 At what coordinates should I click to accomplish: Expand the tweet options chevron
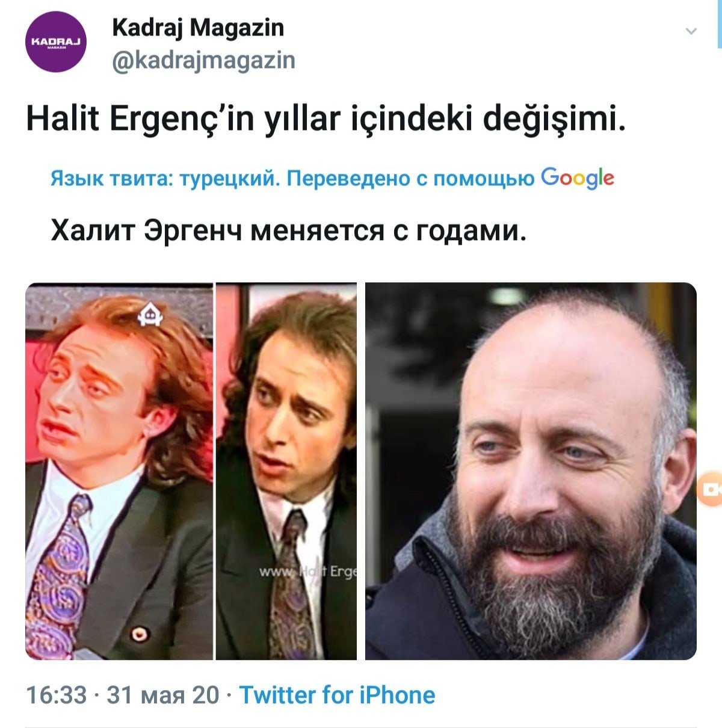click(691, 31)
